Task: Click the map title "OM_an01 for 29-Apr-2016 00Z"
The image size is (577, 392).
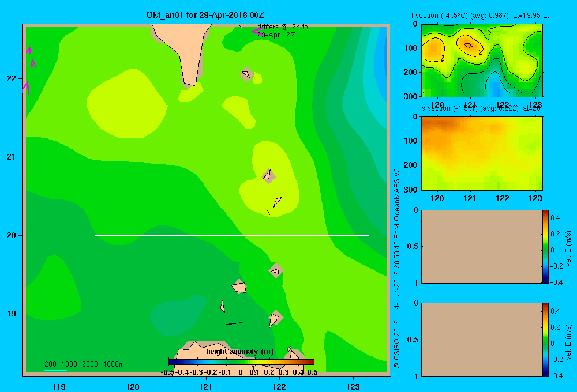Action: 205,15
